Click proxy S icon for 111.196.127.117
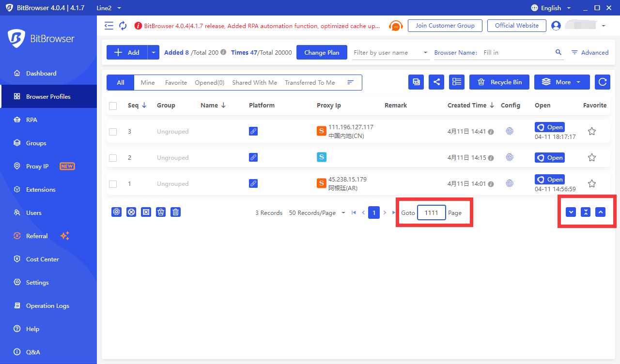This screenshot has height=364, width=620. (322, 131)
